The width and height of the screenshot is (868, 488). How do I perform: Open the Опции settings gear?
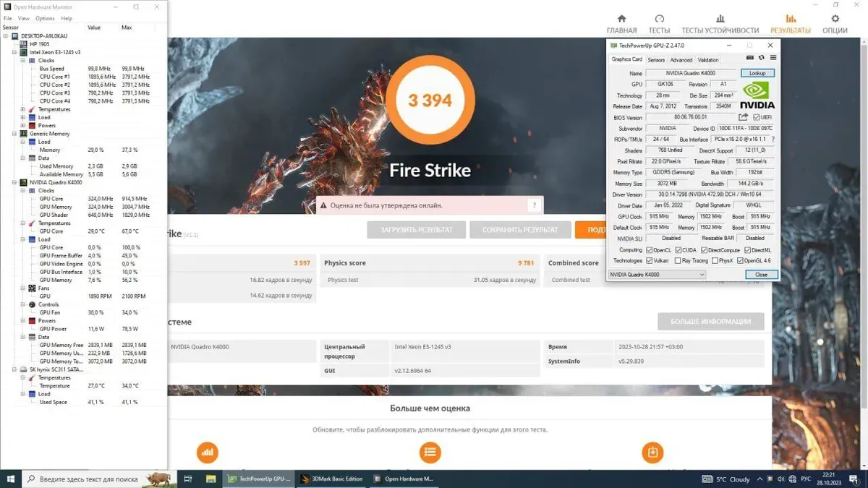[x=835, y=20]
